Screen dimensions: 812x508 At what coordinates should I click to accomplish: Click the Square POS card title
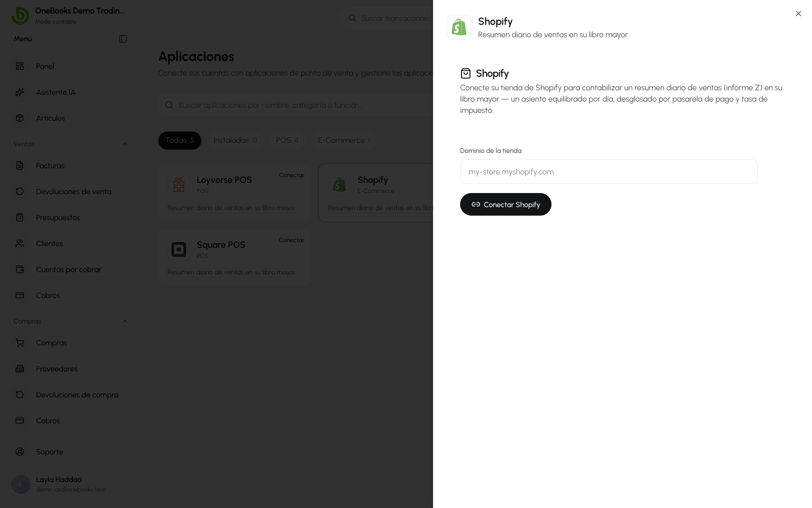[221, 245]
